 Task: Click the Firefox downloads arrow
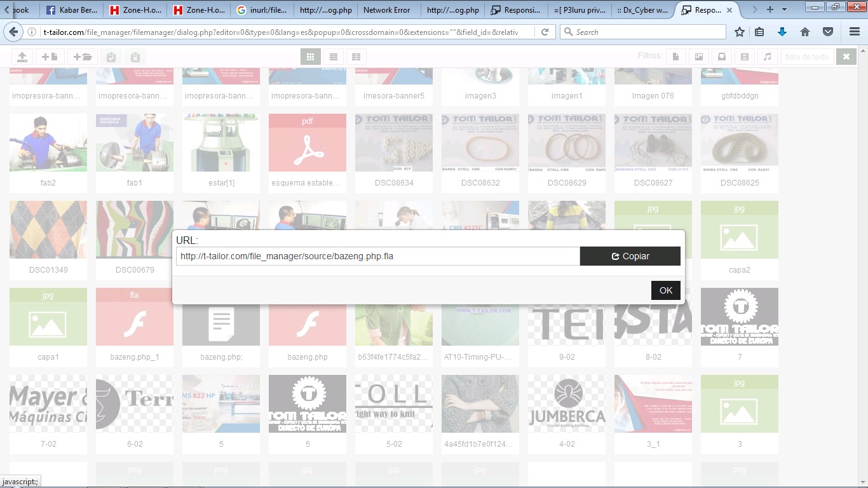pos(782,31)
